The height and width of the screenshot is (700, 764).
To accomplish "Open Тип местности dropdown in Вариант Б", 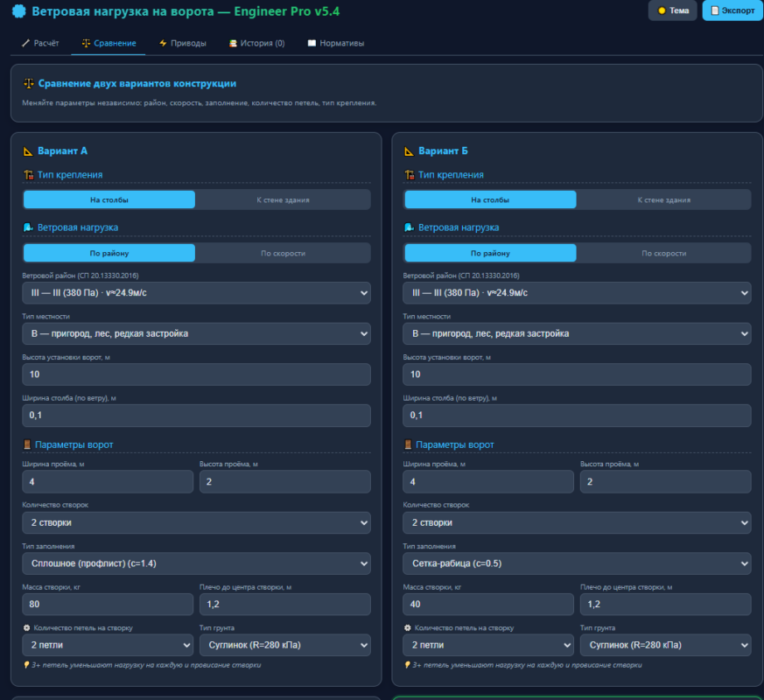I will (577, 333).
